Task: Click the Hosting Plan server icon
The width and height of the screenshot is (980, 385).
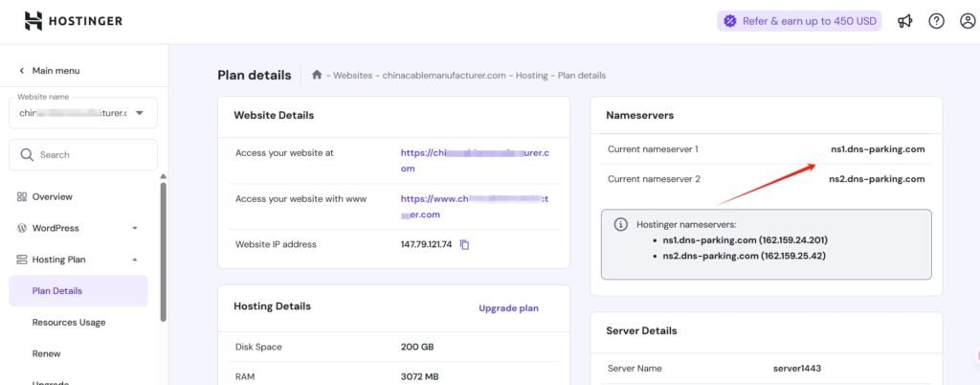Action: click(x=22, y=260)
